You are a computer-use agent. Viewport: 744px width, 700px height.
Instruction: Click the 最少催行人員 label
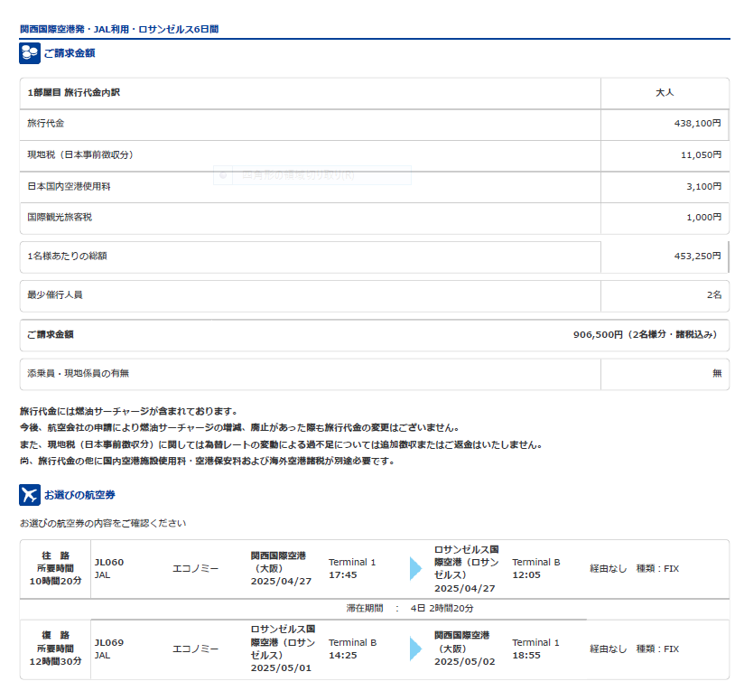(x=55, y=295)
